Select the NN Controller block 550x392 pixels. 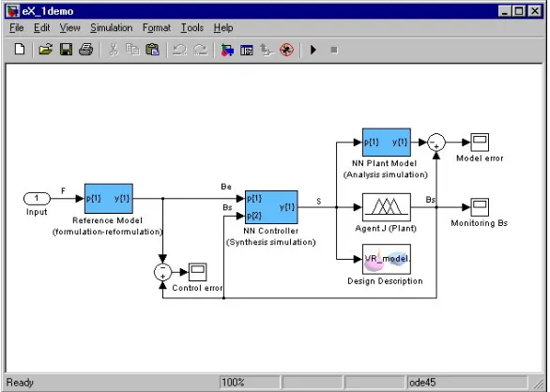click(x=271, y=207)
